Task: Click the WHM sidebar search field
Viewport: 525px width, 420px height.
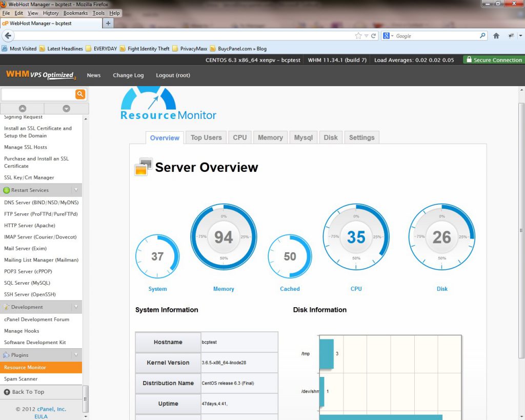Action: tap(38, 94)
